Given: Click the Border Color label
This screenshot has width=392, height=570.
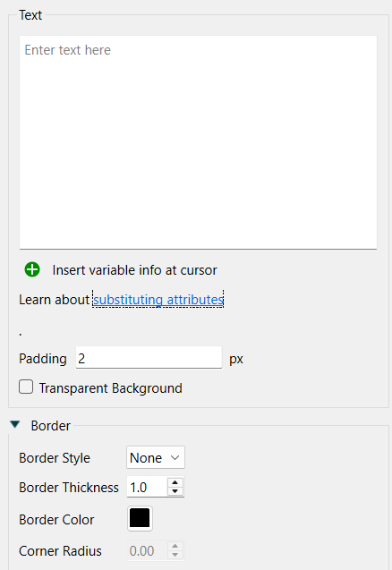Looking at the screenshot, I should point(56,520).
